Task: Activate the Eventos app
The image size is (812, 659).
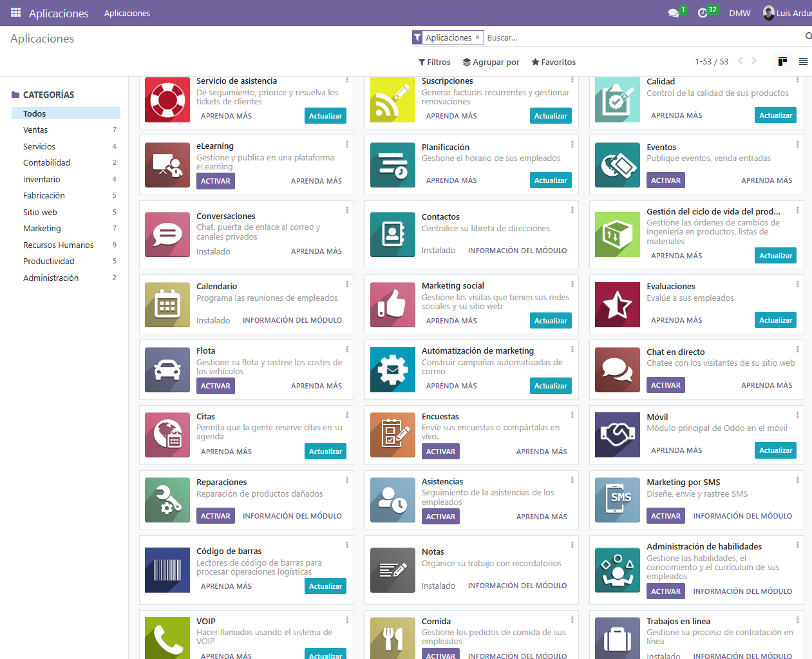Action: (665, 180)
